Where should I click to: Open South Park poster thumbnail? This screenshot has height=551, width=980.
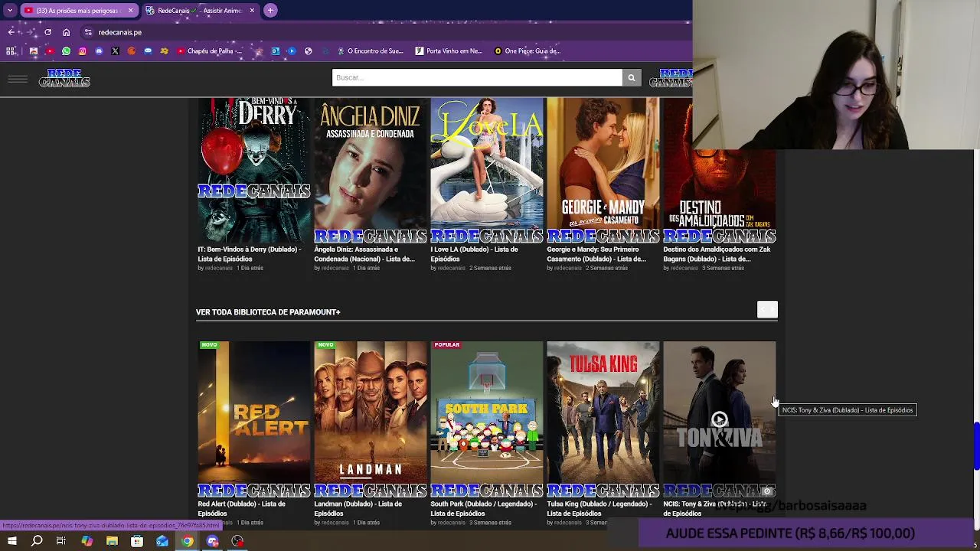(x=487, y=419)
